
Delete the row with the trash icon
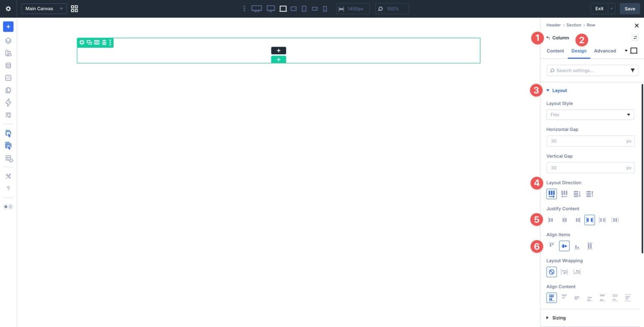point(104,42)
